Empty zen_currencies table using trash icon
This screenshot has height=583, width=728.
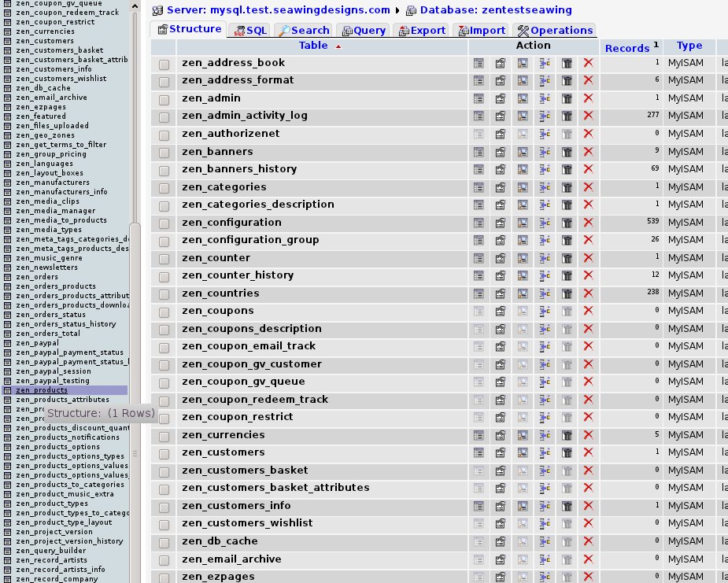coord(567,435)
